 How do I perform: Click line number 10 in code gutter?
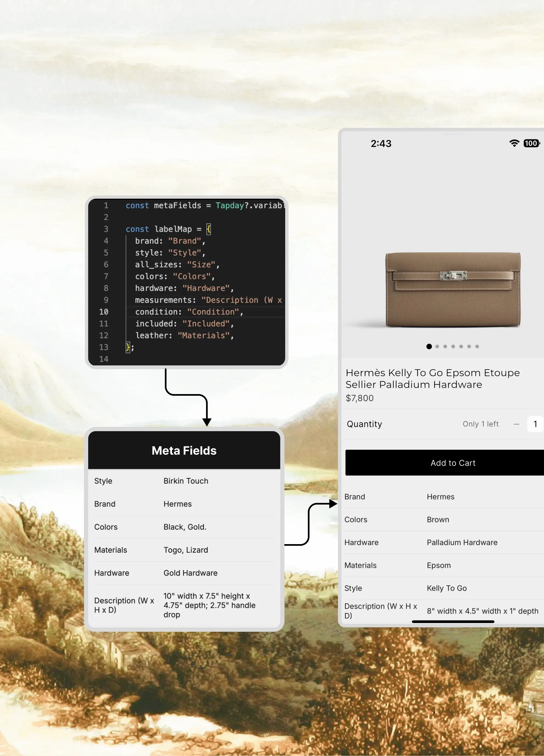click(104, 312)
